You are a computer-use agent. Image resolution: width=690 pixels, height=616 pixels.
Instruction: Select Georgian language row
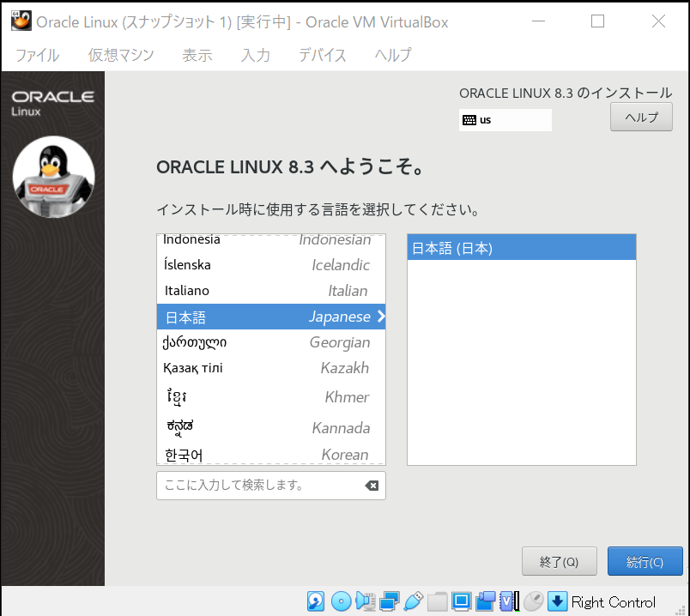pos(271,342)
